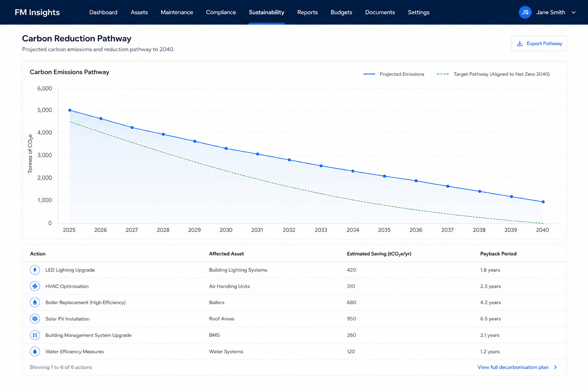Click the arrow beside View full decarbonisation plan

[x=555, y=367]
